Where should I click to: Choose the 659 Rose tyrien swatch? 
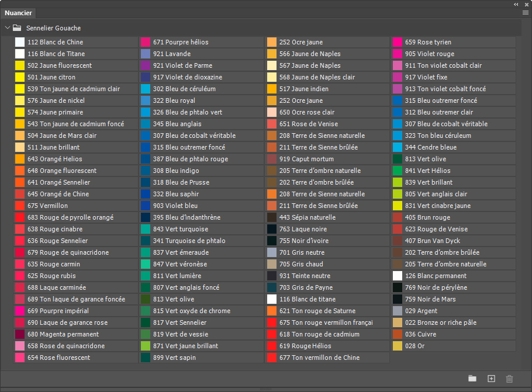[454, 42]
